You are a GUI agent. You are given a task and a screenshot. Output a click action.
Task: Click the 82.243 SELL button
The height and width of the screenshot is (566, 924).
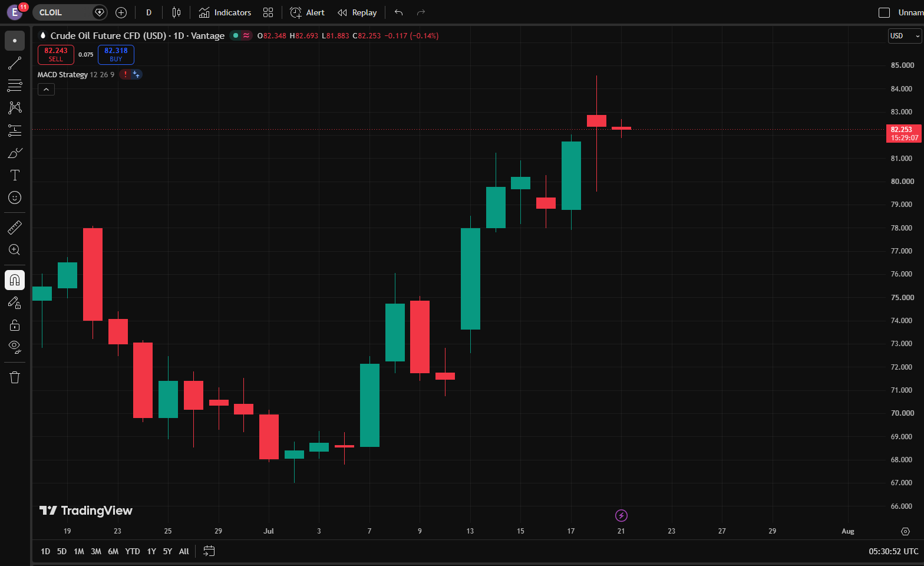(56, 55)
